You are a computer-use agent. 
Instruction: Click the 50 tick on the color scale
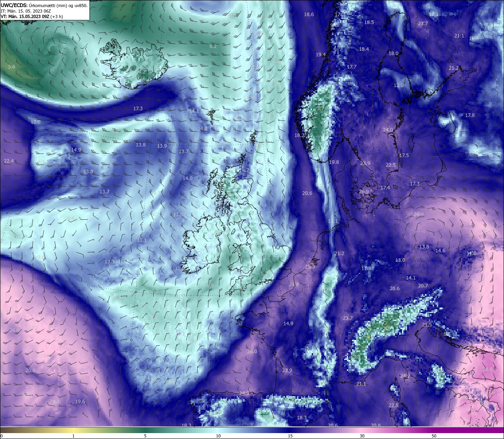[434, 436]
